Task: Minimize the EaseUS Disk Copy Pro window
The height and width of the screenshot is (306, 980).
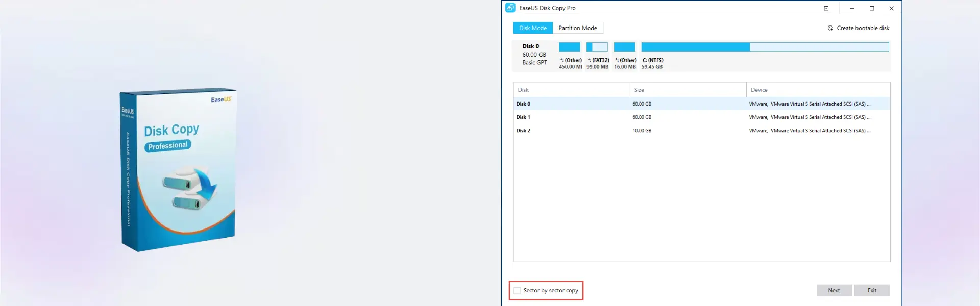Action: [852, 8]
